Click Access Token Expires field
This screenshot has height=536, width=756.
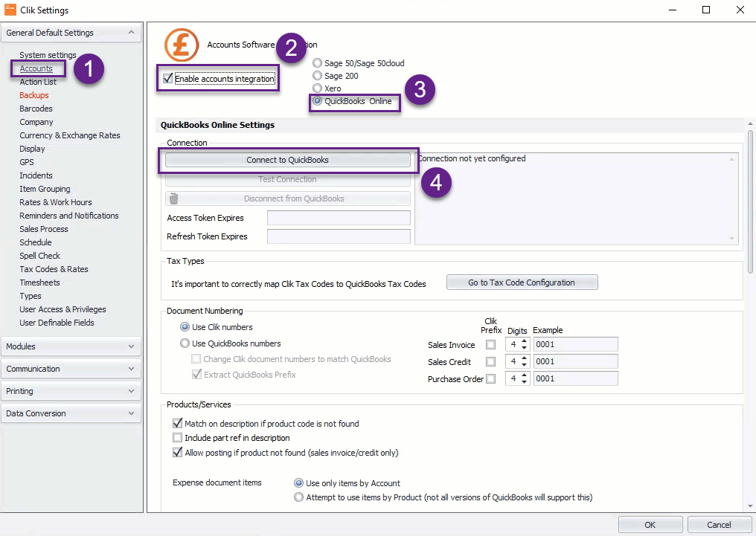339,218
